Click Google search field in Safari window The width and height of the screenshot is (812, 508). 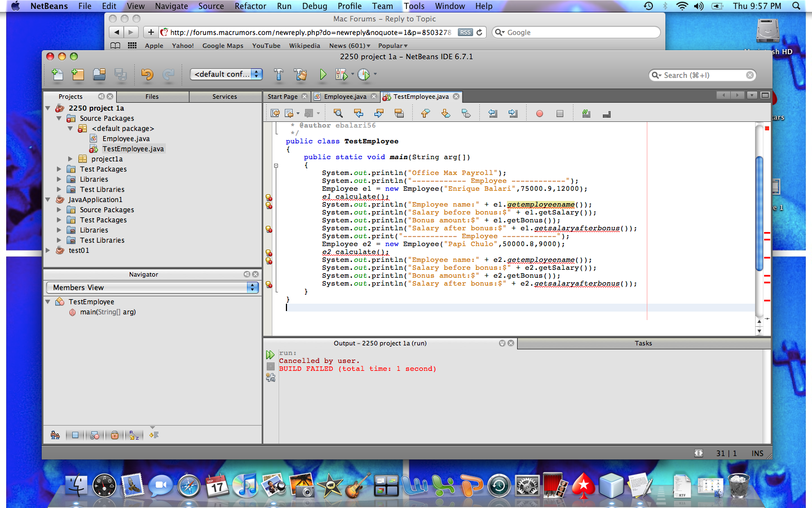point(576,32)
